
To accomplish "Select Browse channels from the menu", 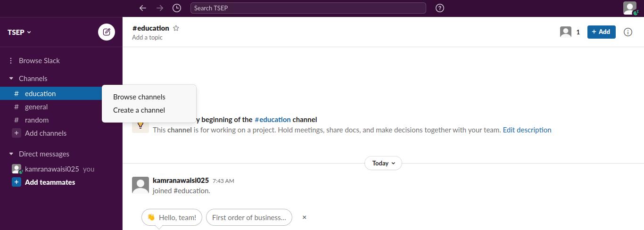I will point(139,97).
